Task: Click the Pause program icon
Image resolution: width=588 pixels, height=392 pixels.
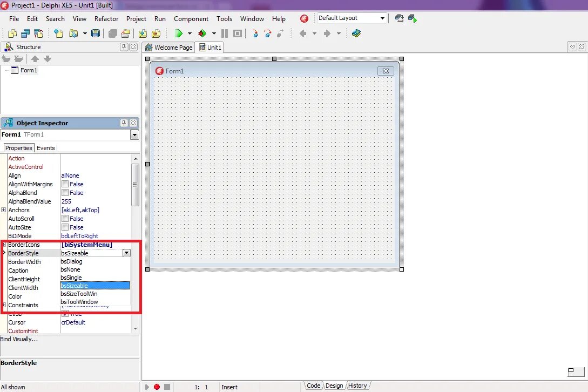Action: (x=225, y=33)
